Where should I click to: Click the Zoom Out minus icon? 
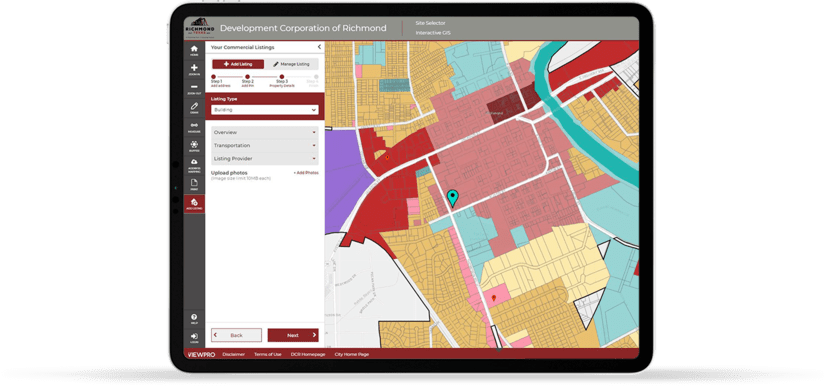(194, 89)
